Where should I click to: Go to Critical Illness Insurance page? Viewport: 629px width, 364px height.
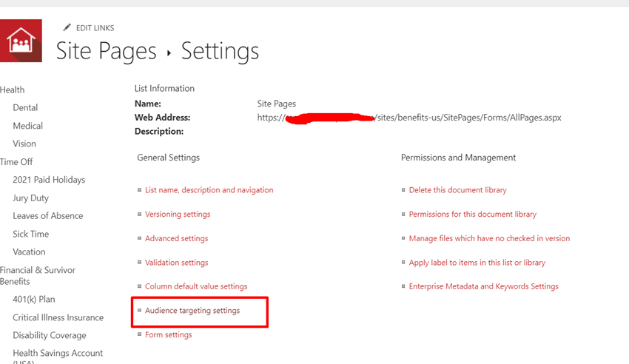coord(58,317)
